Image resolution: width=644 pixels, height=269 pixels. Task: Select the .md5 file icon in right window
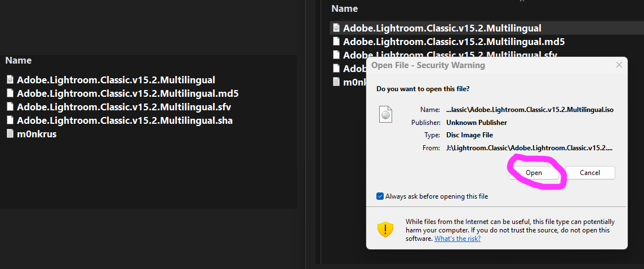click(x=336, y=42)
